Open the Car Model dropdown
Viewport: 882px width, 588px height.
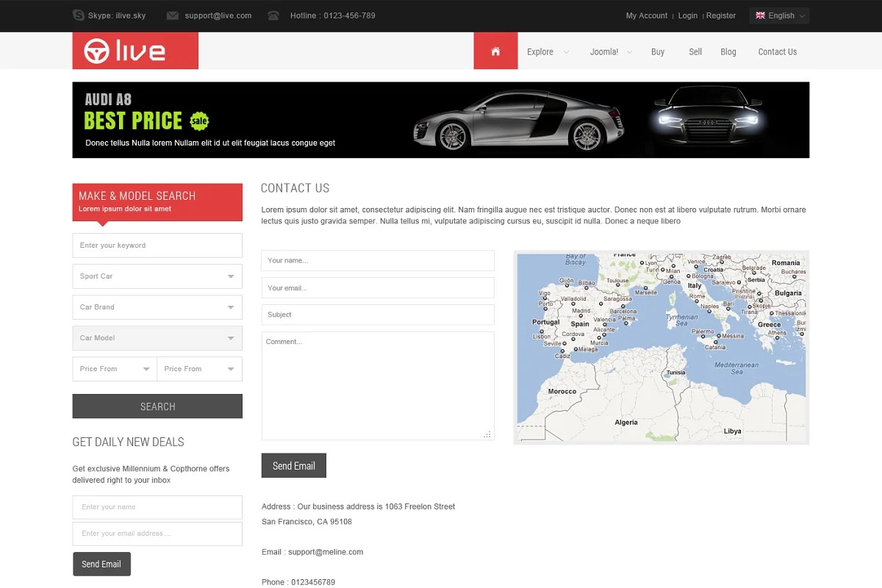(157, 338)
